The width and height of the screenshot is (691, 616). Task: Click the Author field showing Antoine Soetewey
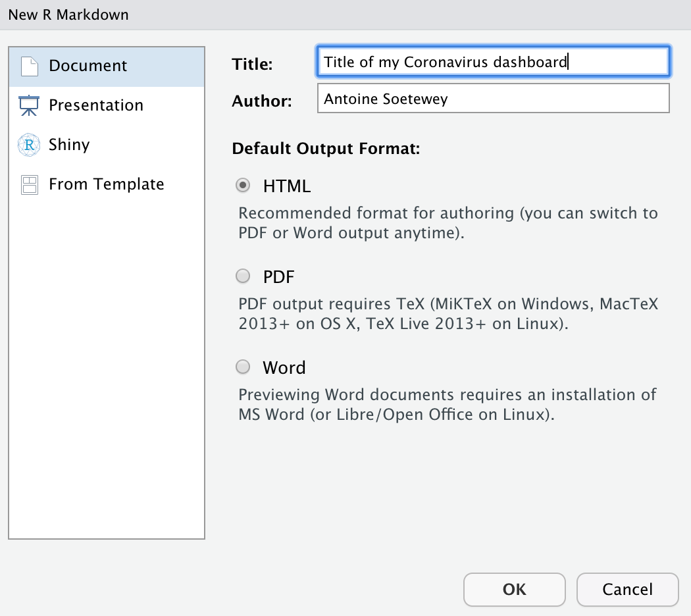click(x=493, y=98)
